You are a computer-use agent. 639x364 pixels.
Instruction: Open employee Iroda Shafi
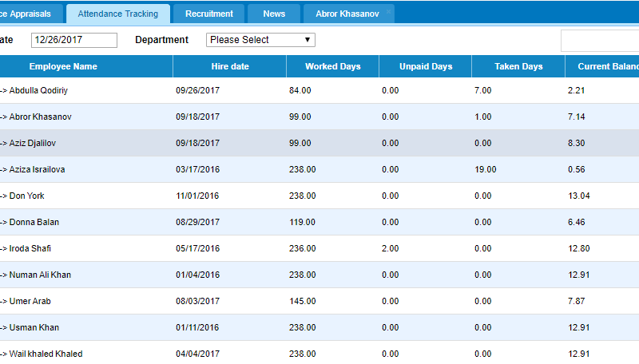pos(30,248)
